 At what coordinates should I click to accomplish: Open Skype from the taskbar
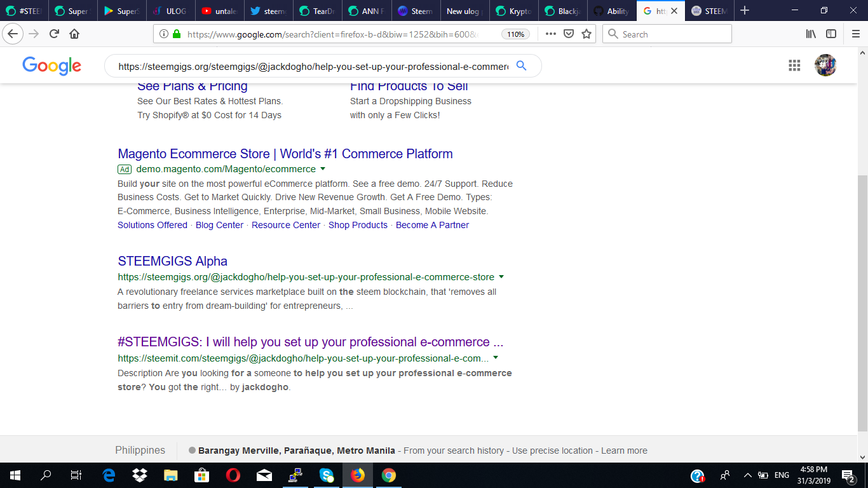click(327, 475)
